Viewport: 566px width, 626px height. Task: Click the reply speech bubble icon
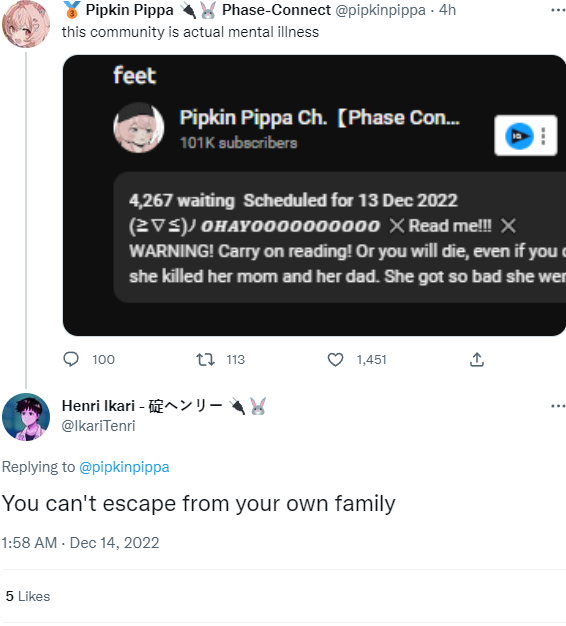coord(71,359)
